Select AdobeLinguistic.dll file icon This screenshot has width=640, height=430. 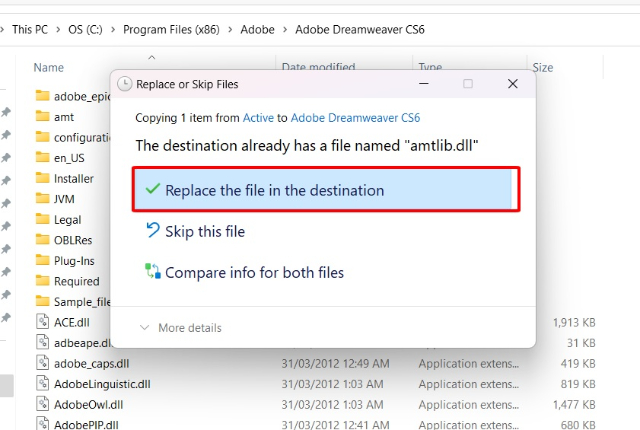[x=42, y=383]
